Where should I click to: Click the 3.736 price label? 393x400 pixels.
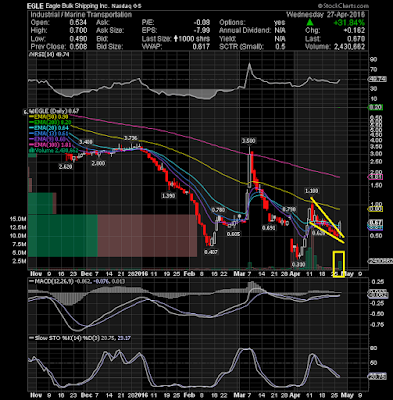(130, 138)
